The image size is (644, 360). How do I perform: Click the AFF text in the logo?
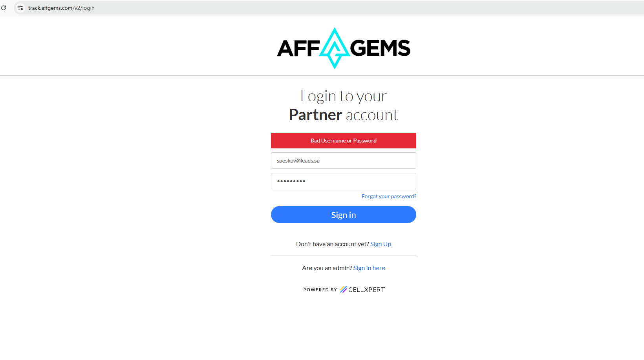[298, 49]
